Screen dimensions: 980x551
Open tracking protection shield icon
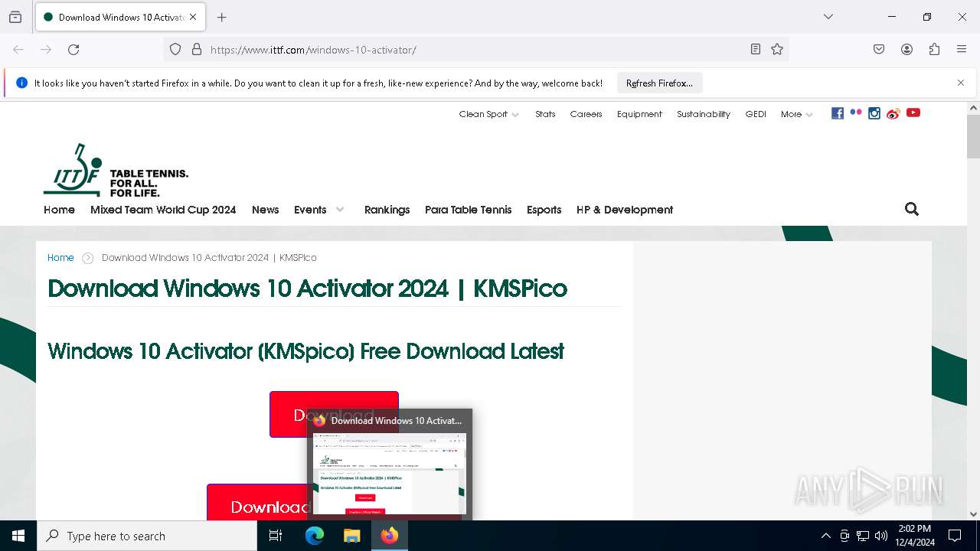pos(175,50)
